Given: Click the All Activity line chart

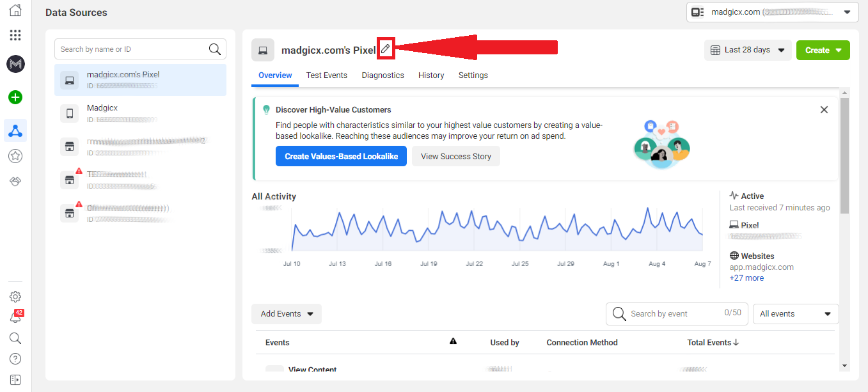Looking at the screenshot, I should click(x=497, y=229).
